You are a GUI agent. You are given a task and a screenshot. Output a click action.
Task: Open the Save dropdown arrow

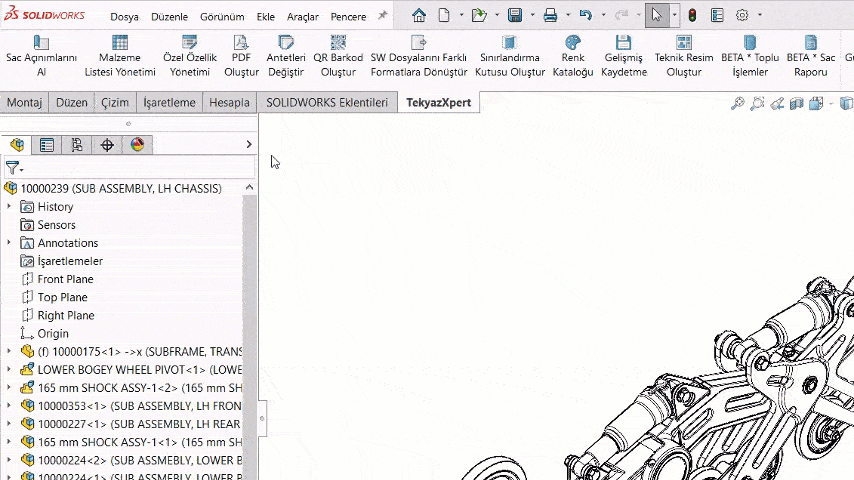(x=532, y=15)
